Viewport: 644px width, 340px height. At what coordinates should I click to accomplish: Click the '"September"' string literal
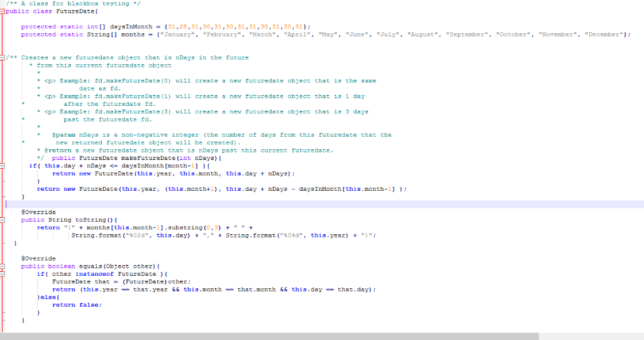[467, 35]
